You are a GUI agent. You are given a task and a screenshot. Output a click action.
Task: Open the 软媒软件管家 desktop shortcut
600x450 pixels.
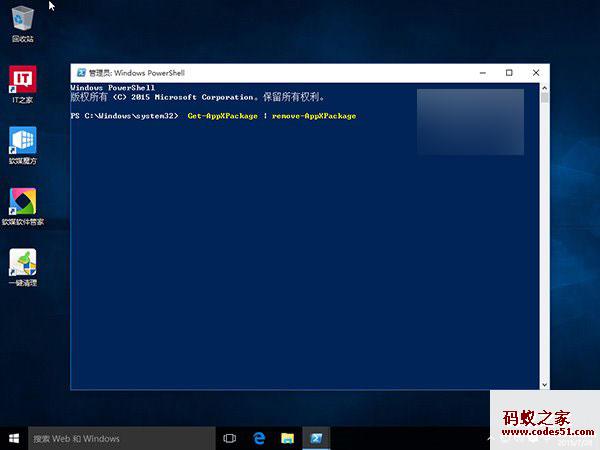pos(22,201)
